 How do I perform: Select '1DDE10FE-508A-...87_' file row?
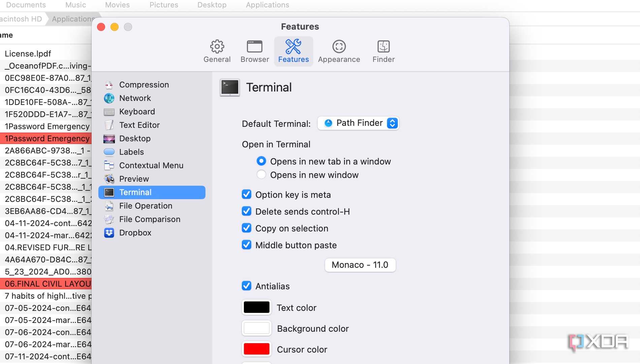[46, 102]
